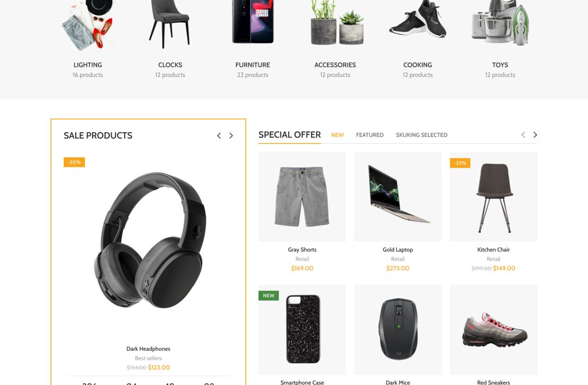This screenshot has width=588, height=385.
Task: Click the Red Sneakers product image
Action: 494,329
